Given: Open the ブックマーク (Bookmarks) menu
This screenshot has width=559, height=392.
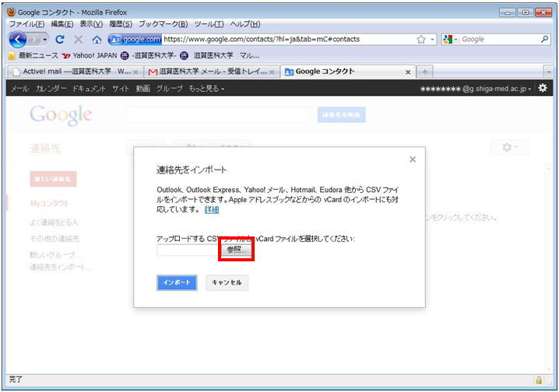Looking at the screenshot, I should click(163, 24).
